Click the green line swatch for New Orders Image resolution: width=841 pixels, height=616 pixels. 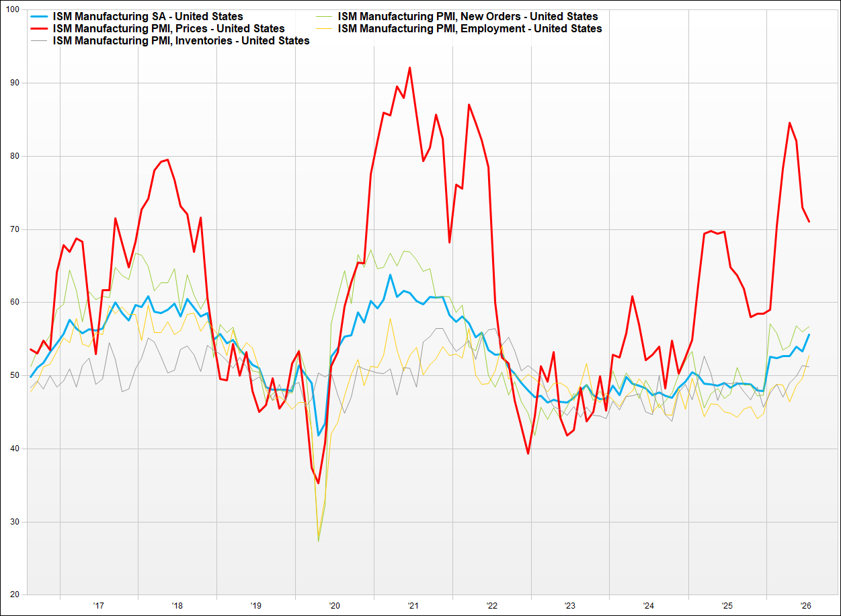pyautogui.click(x=325, y=16)
